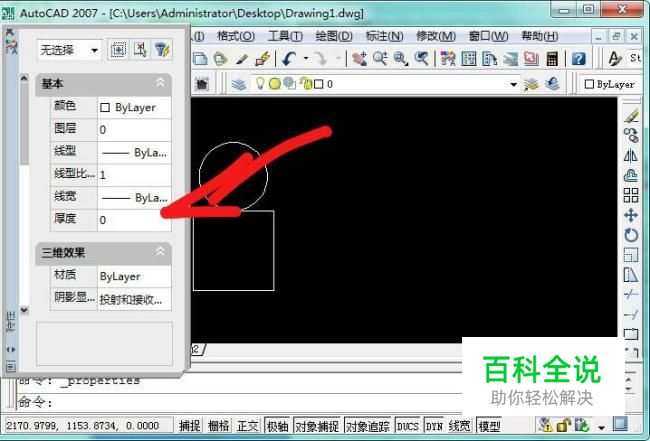
Task: Open the 修改(M) menu
Action: (436, 36)
